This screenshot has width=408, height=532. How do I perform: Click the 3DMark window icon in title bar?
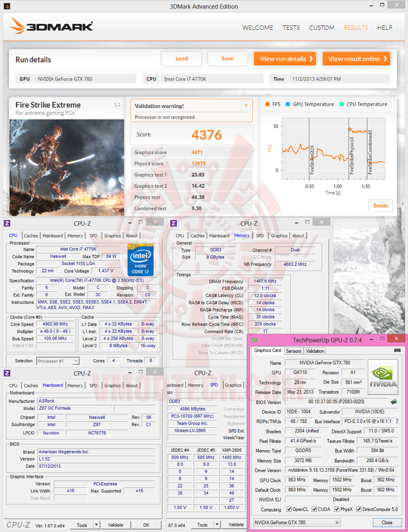tap(6, 6)
